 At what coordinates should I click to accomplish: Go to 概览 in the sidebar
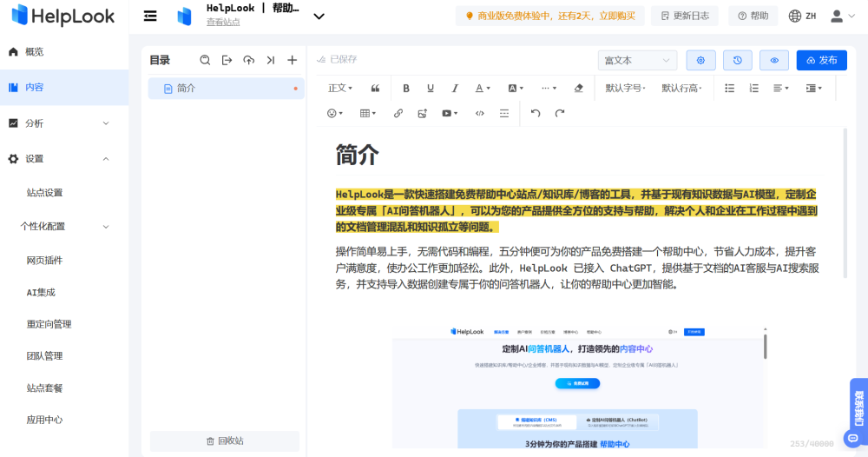(64, 51)
